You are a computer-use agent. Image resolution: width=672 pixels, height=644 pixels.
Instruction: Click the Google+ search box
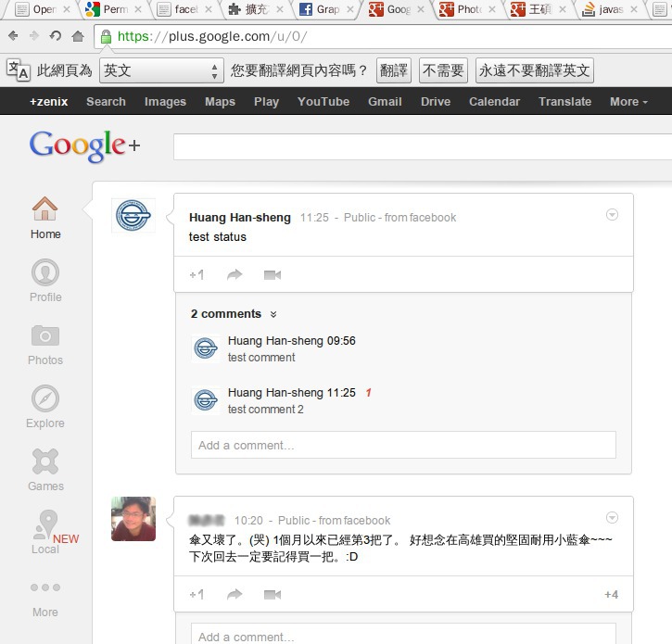(x=423, y=146)
